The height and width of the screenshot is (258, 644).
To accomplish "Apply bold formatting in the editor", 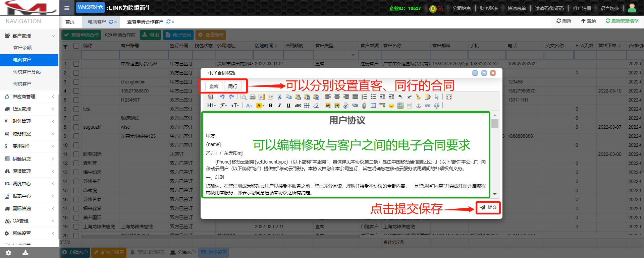I will click(x=270, y=106).
